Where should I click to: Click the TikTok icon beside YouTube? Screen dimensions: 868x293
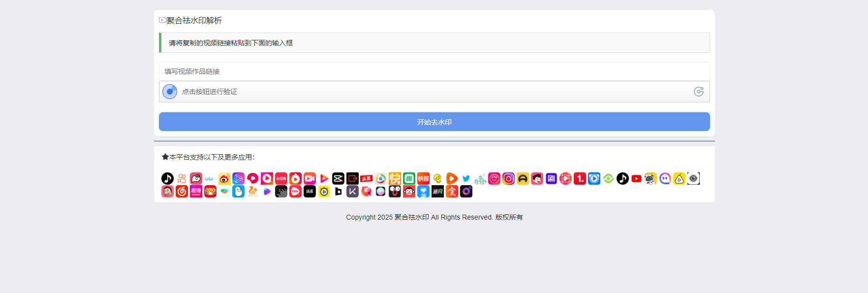(622, 179)
